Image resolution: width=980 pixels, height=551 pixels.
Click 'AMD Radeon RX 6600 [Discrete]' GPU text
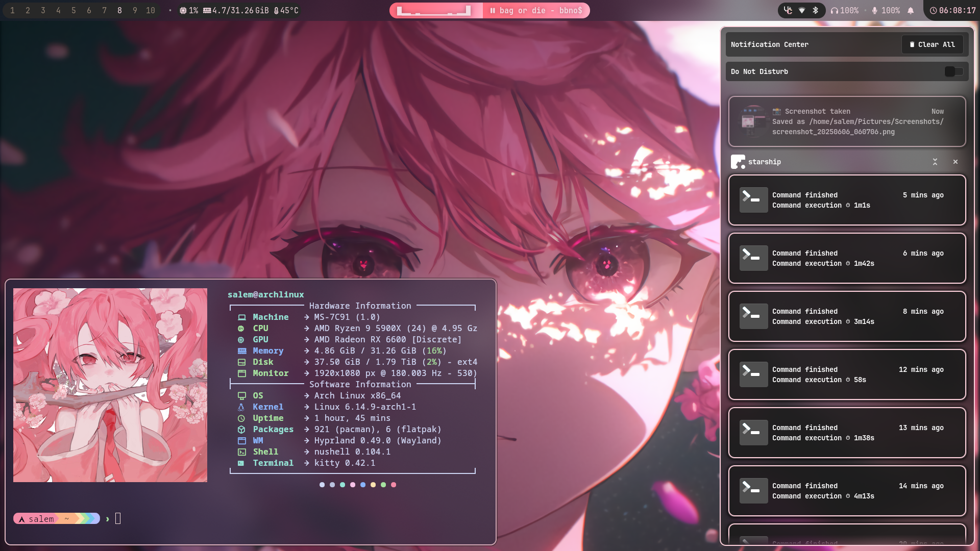click(x=388, y=339)
